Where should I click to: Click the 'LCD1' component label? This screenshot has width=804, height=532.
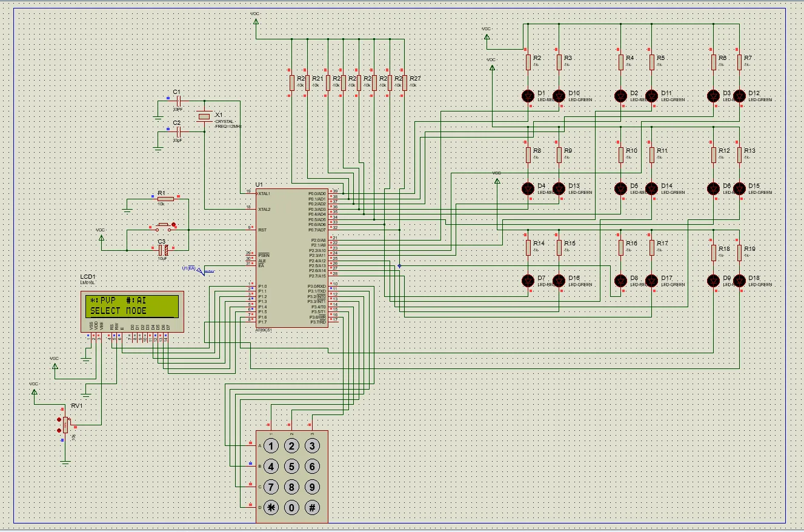click(88, 277)
